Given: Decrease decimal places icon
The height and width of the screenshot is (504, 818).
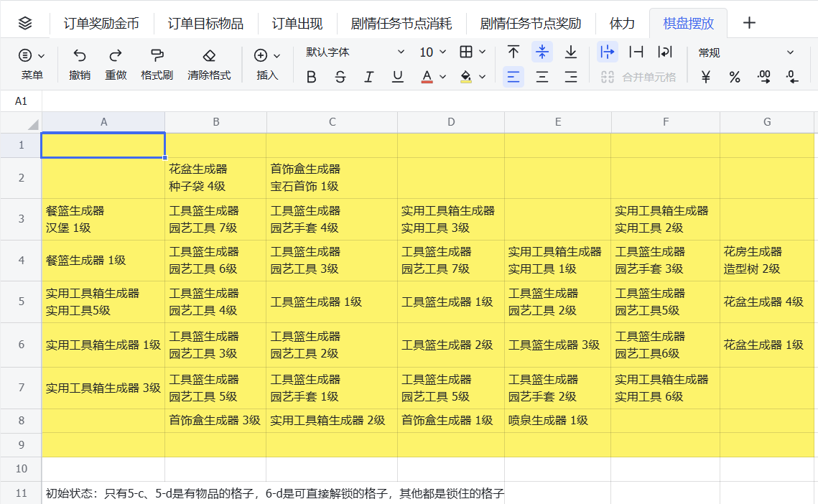Looking at the screenshot, I should 792,78.
